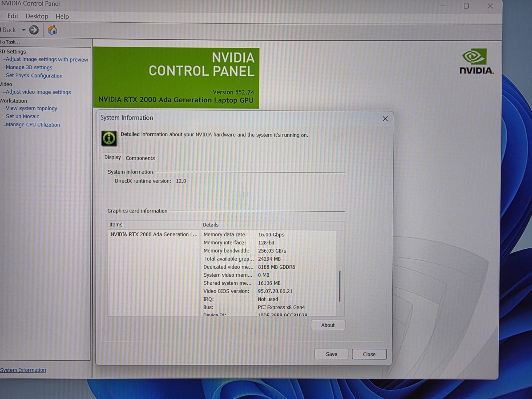
Task: Click the Save button
Action: tap(332, 354)
